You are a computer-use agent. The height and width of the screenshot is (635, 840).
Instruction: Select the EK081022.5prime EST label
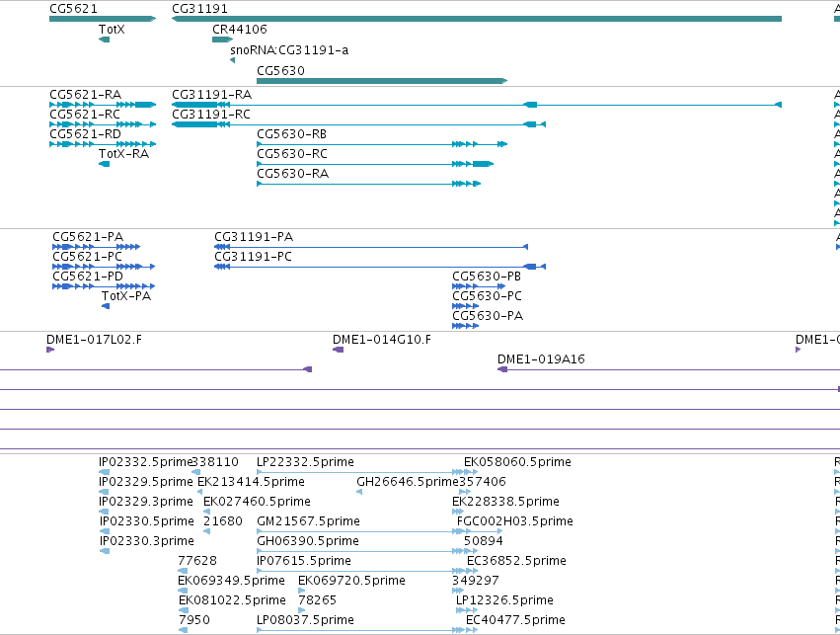232,601
